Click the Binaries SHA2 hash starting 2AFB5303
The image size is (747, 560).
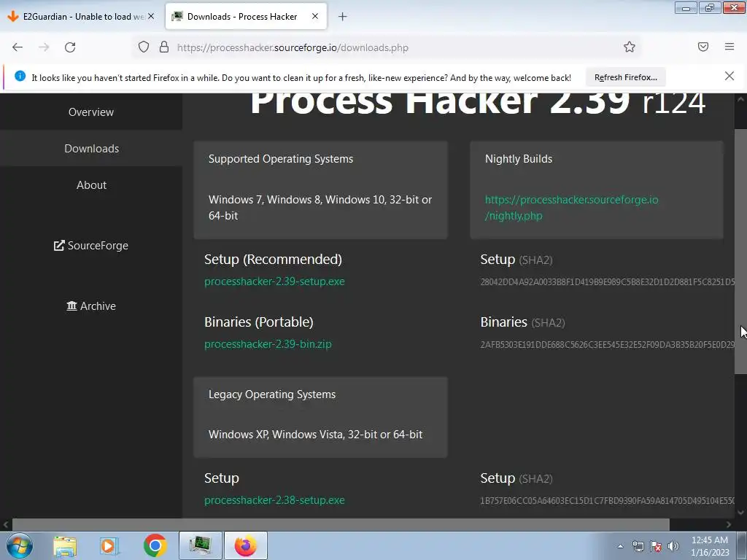pyautogui.click(x=608, y=344)
